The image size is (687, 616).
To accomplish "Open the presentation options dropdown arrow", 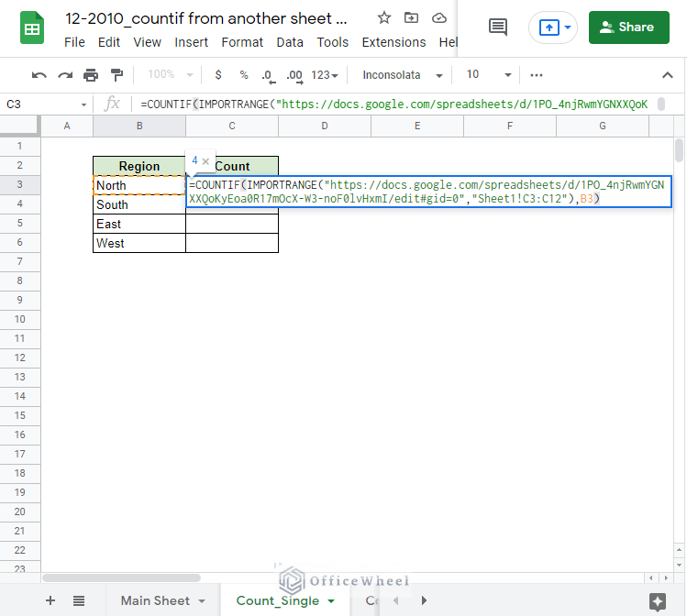I will point(568,27).
